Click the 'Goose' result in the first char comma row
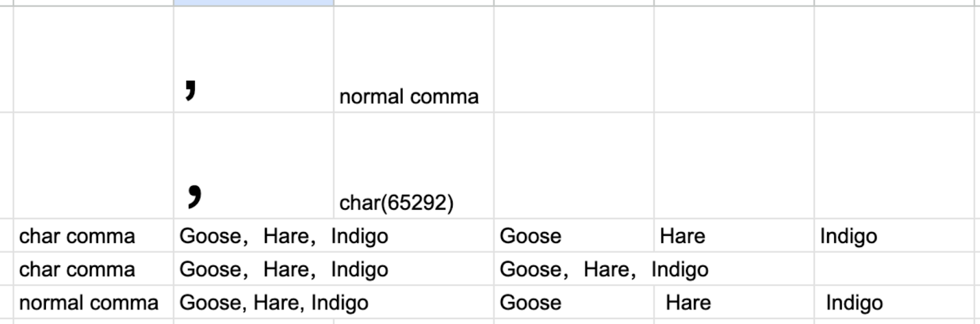Screen dimensions: 980x324 point(530,236)
